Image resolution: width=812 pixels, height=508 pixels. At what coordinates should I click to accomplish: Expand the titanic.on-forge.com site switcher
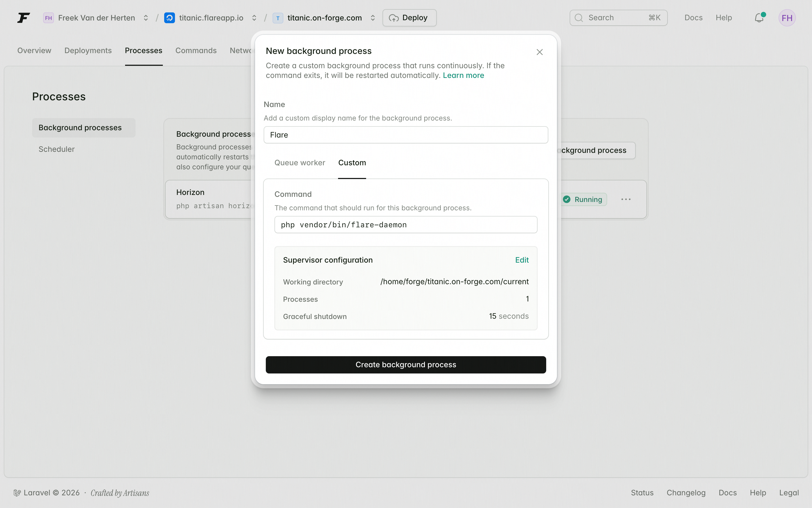click(373, 18)
